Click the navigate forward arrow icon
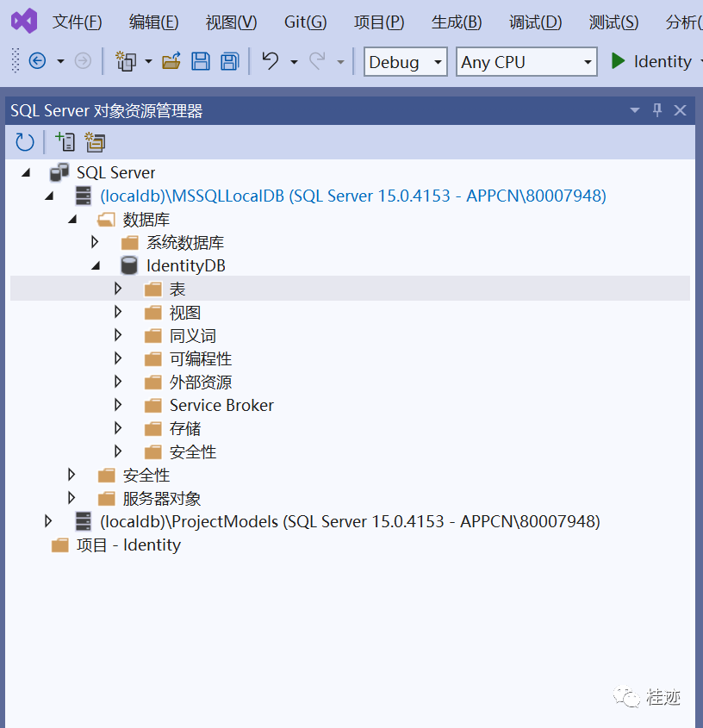 point(83,61)
